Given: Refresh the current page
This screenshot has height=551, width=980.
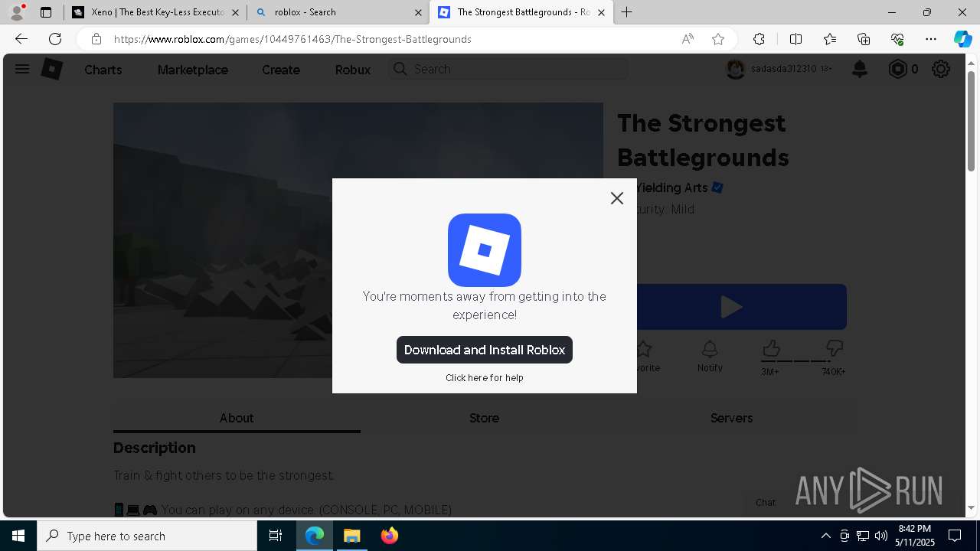Looking at the screenshot, I should pos(55,39).
